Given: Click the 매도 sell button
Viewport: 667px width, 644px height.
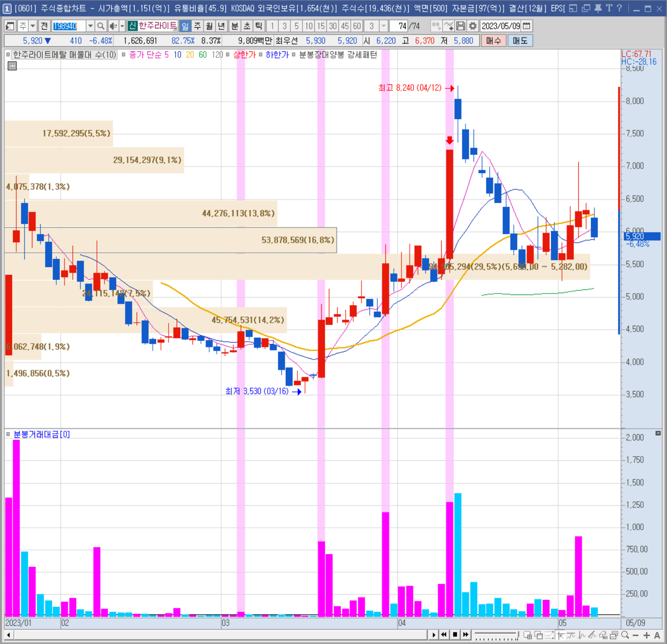Looking at the screenshot, I should (x=520, y=41).
